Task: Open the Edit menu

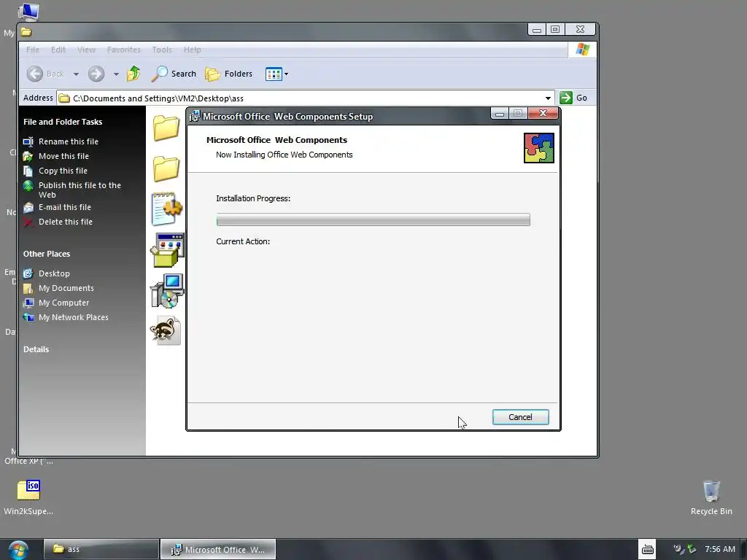Action: 58,50
